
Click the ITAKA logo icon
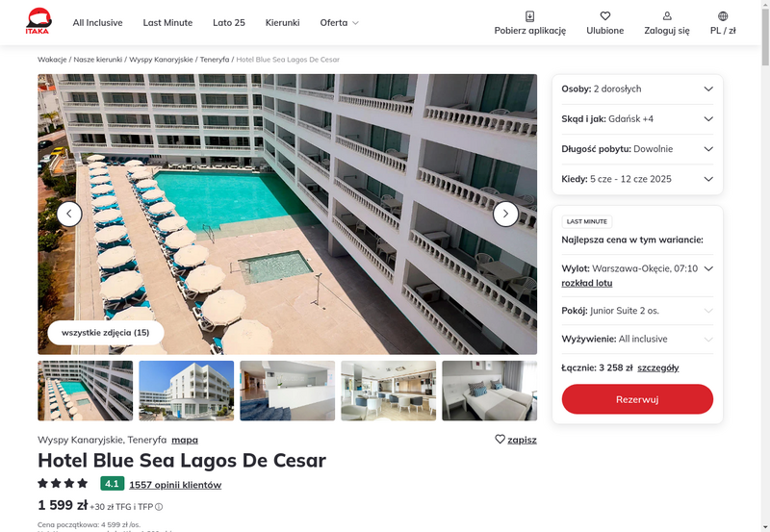pyautogui.click(x=38, y=21)
